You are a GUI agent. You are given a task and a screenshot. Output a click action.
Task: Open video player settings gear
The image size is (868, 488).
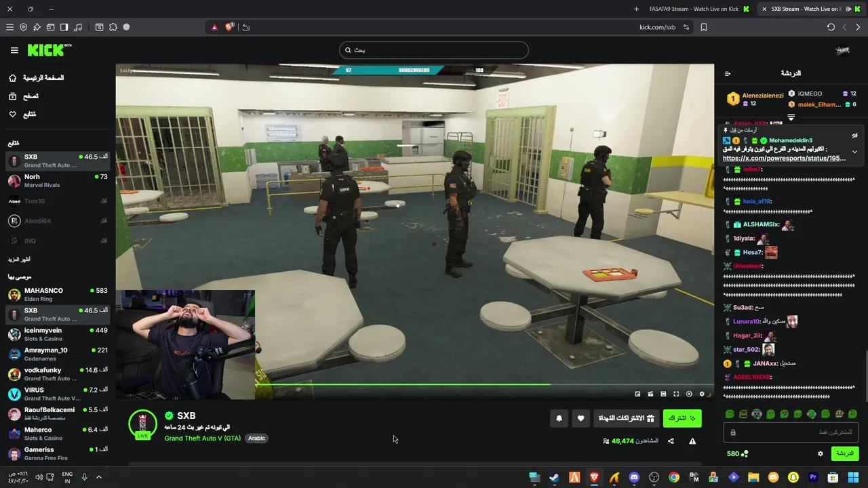tap(702, 394)
